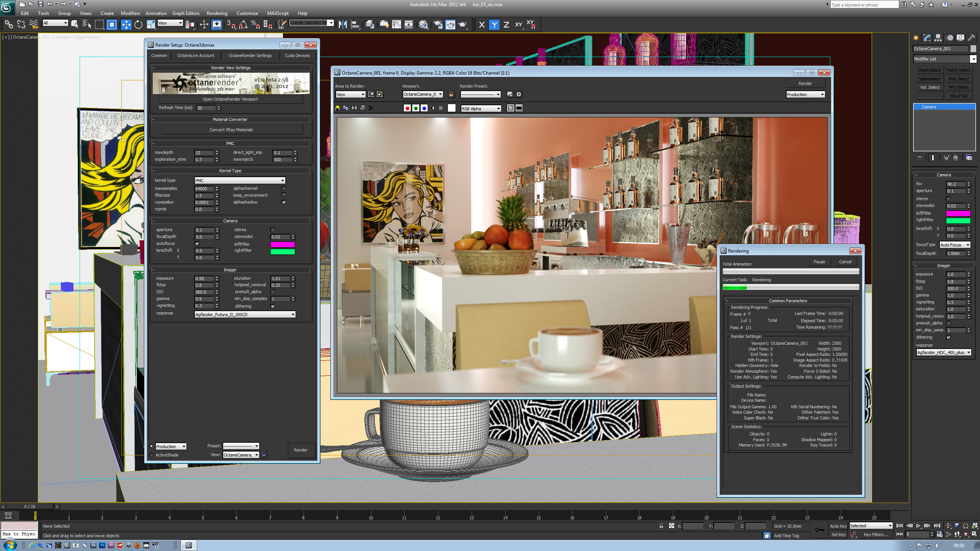The width and height of the screenshot is (980, 551).
Task: Select the ActiveShade radio button
Action: pos(152,455)
